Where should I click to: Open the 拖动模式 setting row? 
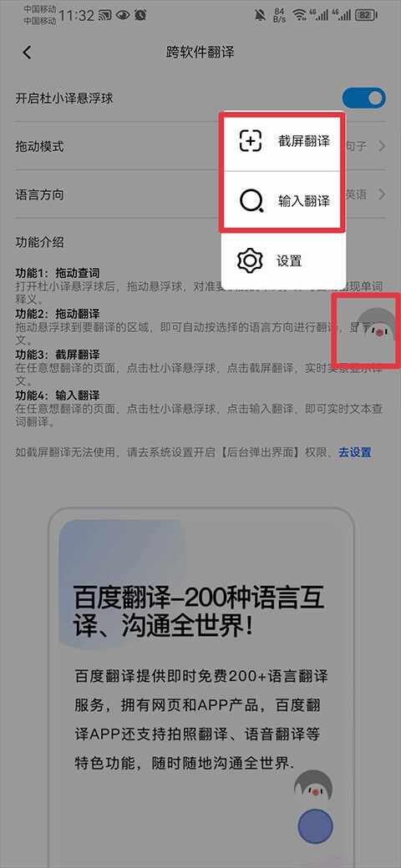click(x=200, y=146)
